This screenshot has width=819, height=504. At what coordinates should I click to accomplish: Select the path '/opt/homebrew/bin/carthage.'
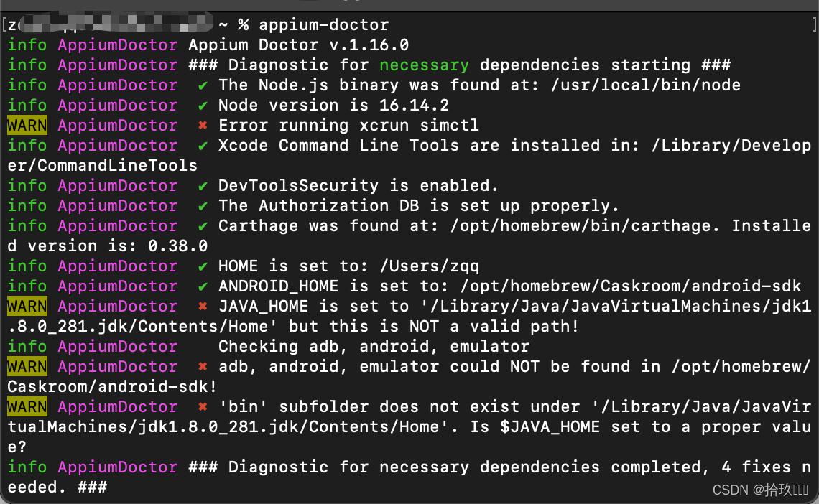[x=585, y=226]
